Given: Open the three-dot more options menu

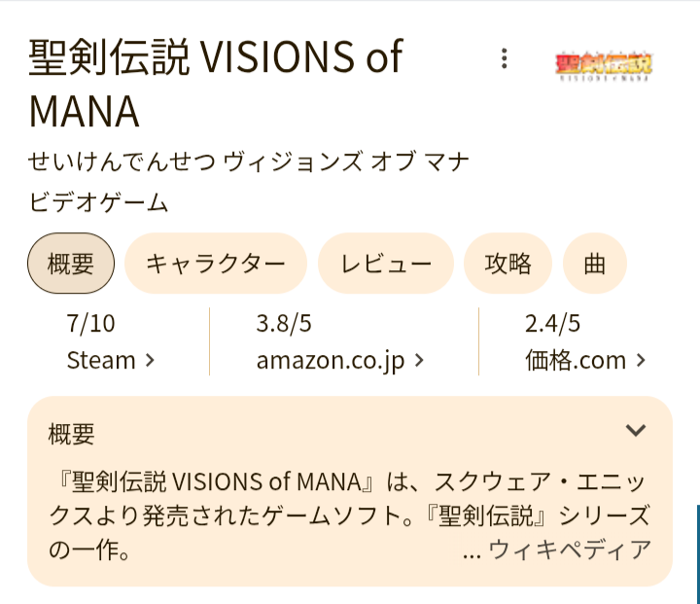Looking at the screenshot, I should [504, 58].
